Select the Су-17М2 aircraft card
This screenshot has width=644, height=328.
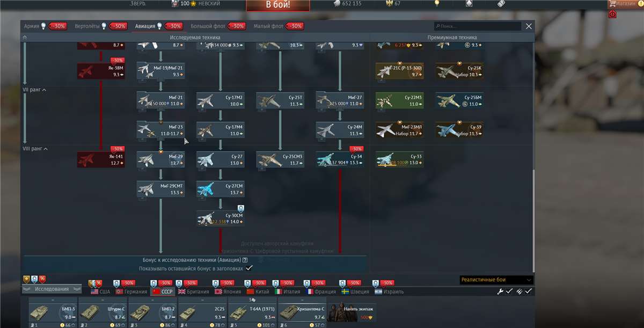(x=221, y=100)
